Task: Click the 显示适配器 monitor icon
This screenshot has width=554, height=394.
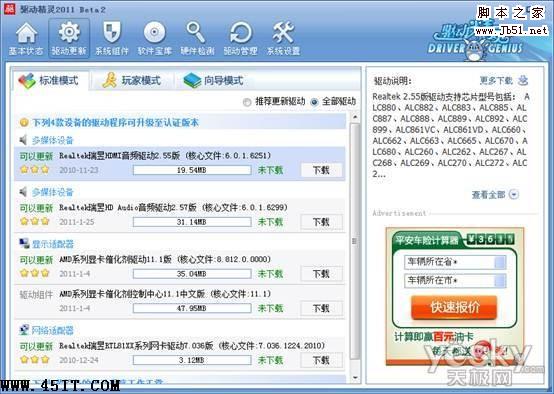Action: pos(24,243)
